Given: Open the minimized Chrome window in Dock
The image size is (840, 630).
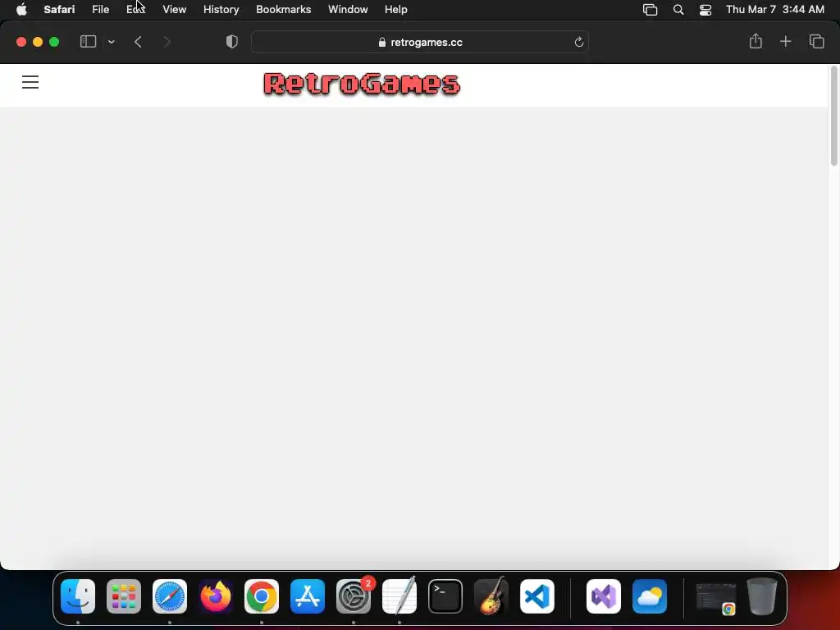Looking at the screenshot, I should (715, 597).
